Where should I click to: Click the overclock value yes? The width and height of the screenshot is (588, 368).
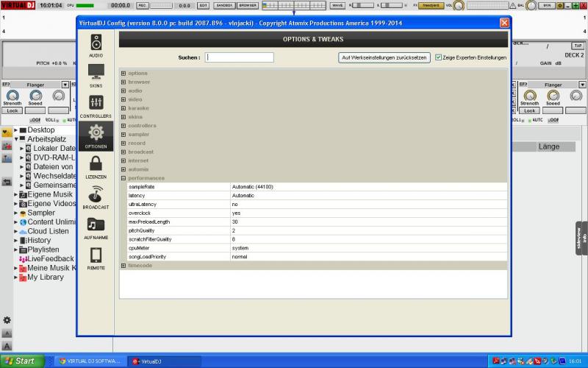236,213
